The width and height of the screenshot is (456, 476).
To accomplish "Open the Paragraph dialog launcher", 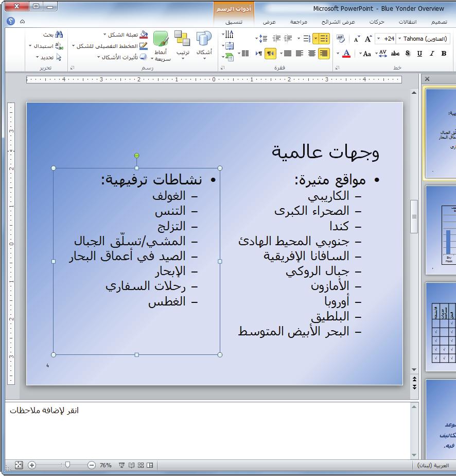I will point(222,68).
